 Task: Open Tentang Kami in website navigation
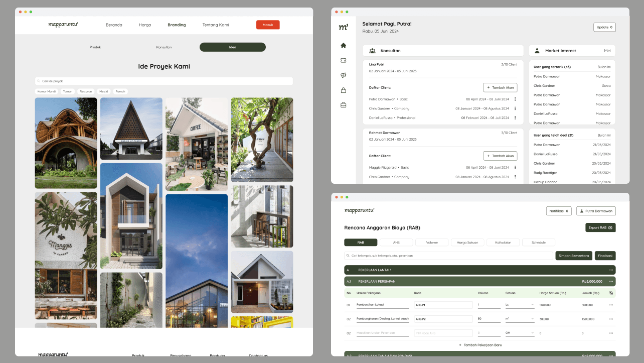click(x=216, y=25)
